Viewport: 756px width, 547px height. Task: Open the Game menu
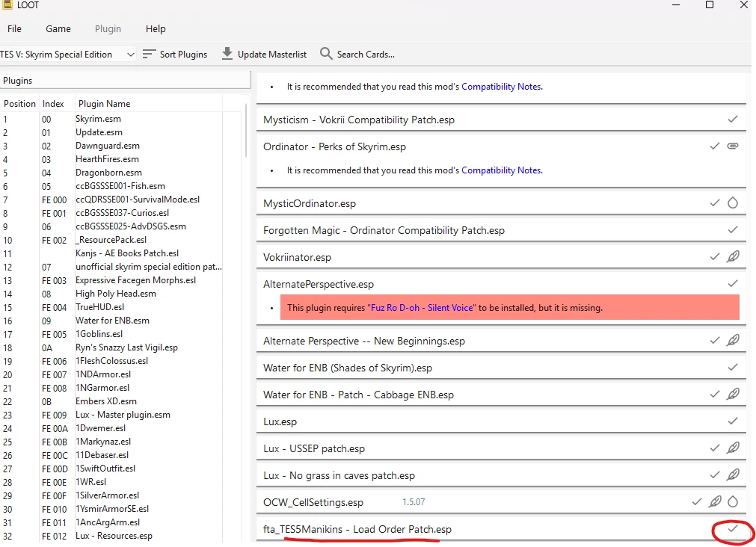point(58,28)
